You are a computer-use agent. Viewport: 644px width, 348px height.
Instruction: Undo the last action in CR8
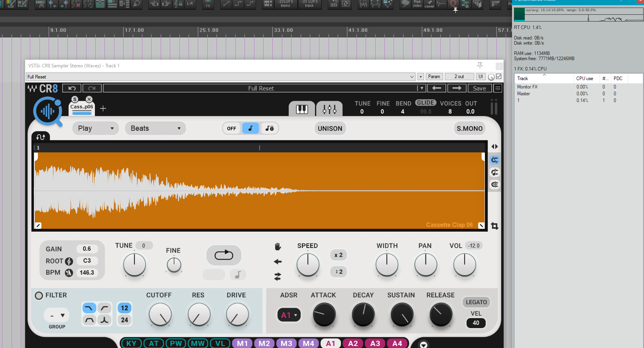(x=72, y=88)
